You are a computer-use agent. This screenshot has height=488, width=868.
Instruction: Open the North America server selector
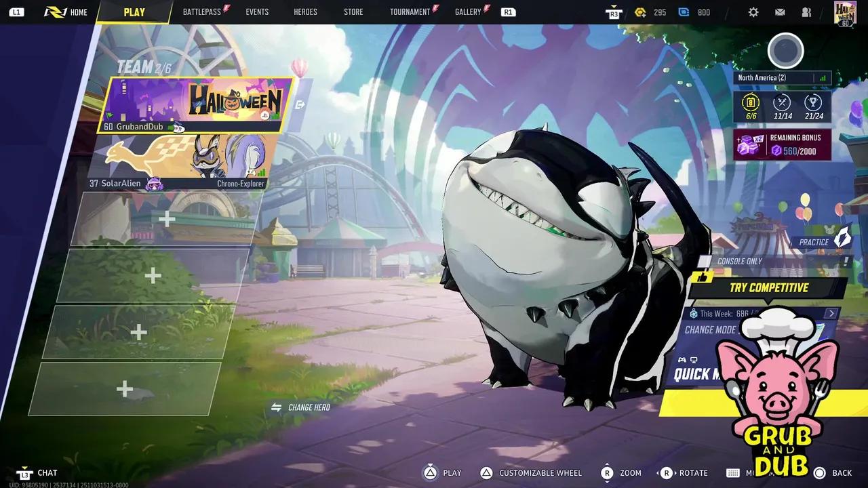[763, 77]
